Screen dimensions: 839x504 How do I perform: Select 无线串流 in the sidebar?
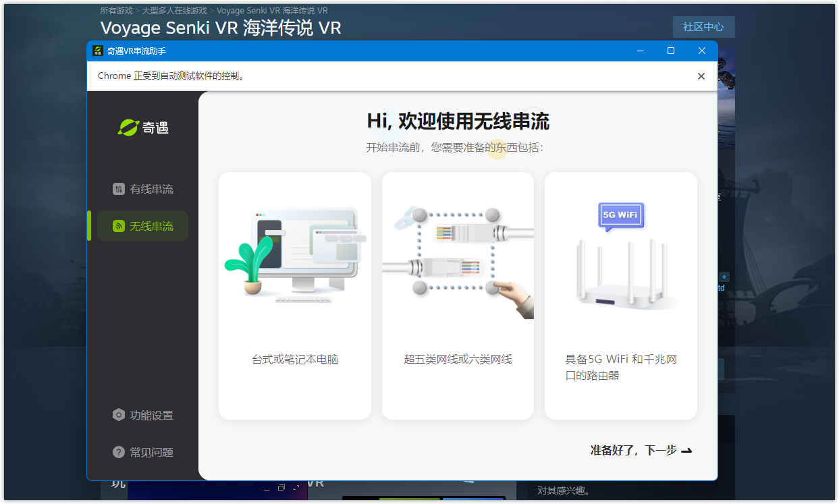[x=142, y=226]
